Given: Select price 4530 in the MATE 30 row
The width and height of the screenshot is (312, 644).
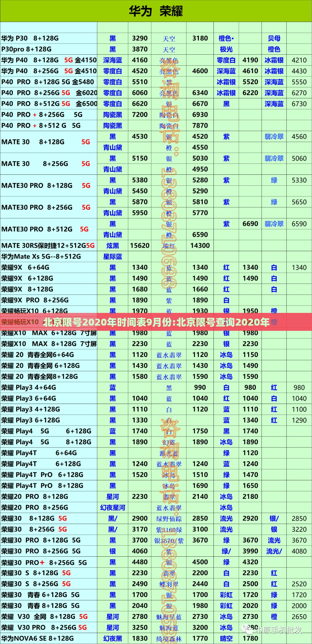Looking at the screenshot, I should [x=140, y=136].
